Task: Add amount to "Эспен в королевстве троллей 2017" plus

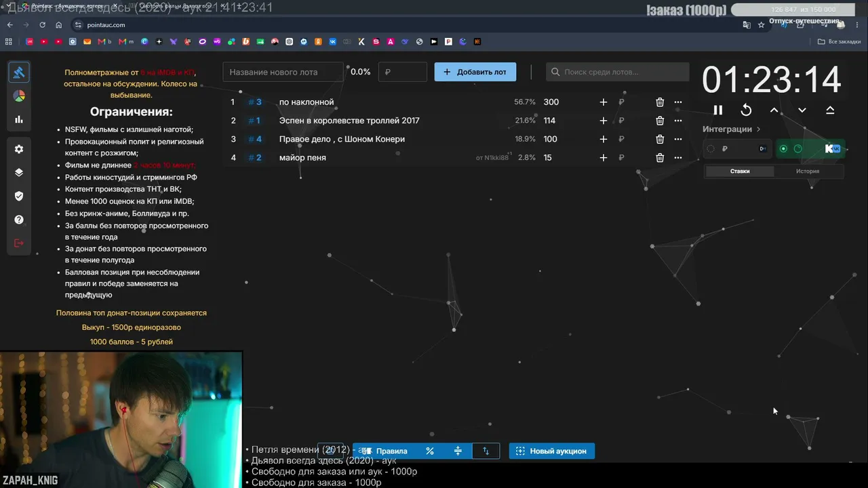Action: click(x=604, y=121)
